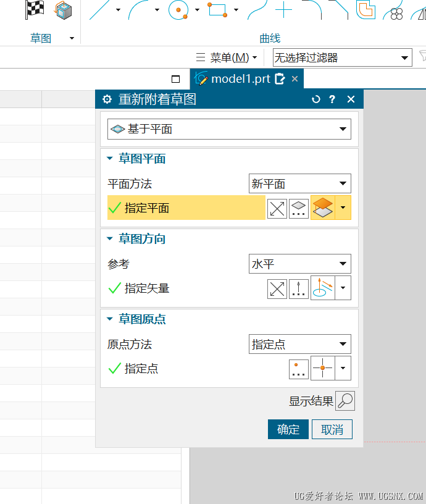Click the inferred point type crosshair icon
Viewport: 426px width, 504px height.
[x=323, y=368]
